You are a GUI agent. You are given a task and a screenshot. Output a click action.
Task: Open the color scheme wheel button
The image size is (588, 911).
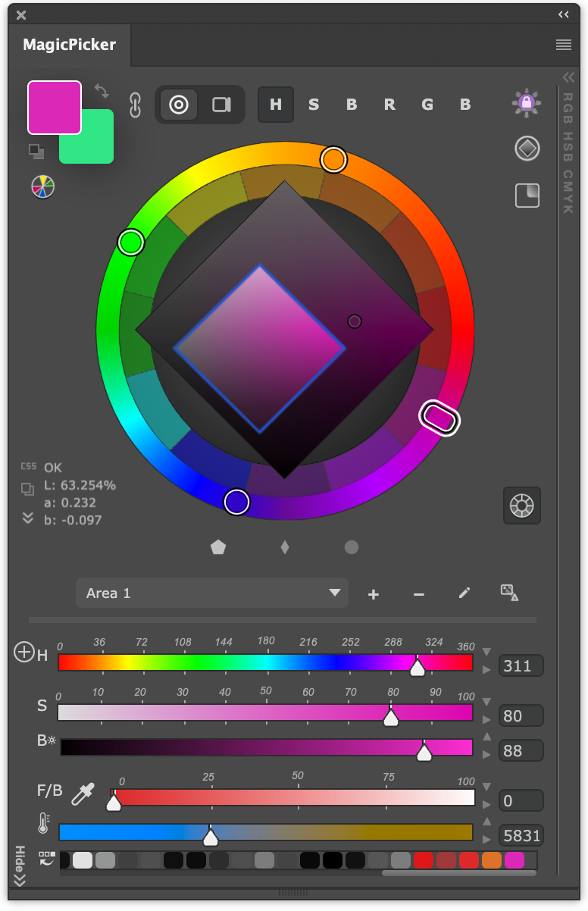tap(522, 506)
